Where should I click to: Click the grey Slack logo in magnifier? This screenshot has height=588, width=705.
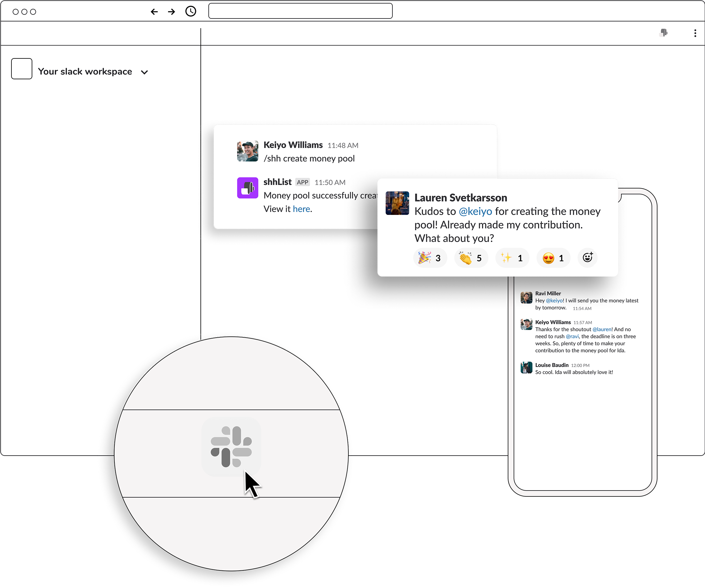click(x=231, y=447)
